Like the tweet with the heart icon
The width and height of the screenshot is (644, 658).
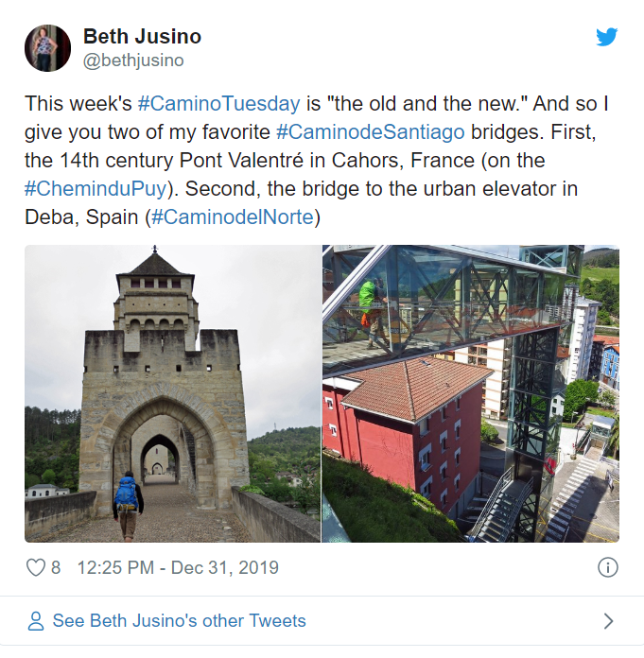tap(36, 567)
